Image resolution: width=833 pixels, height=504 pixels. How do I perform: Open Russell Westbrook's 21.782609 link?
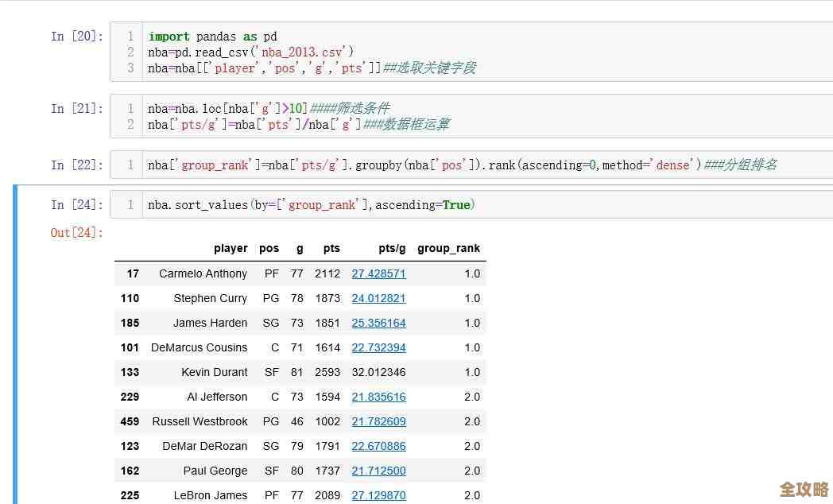pyautogui.click(x=378, y=421)
